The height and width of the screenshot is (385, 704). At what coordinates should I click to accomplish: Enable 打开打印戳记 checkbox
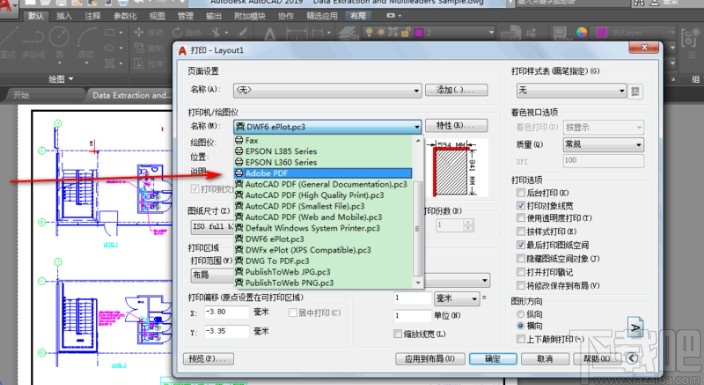[521, 272]
